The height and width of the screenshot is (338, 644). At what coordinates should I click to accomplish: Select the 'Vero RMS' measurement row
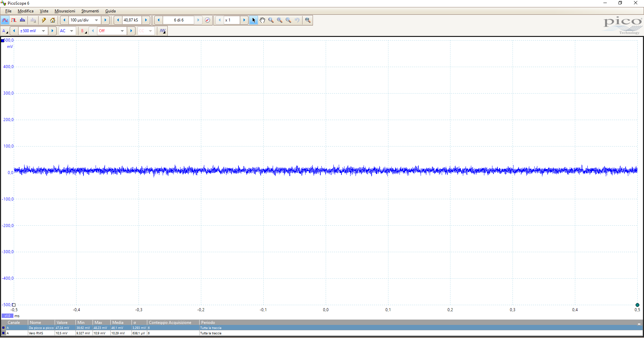pyautogui.click(x=322, y=333)
